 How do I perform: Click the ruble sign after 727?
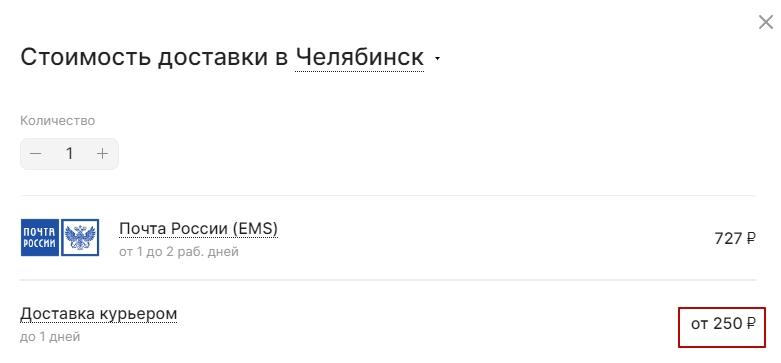(x=751, y=239)
